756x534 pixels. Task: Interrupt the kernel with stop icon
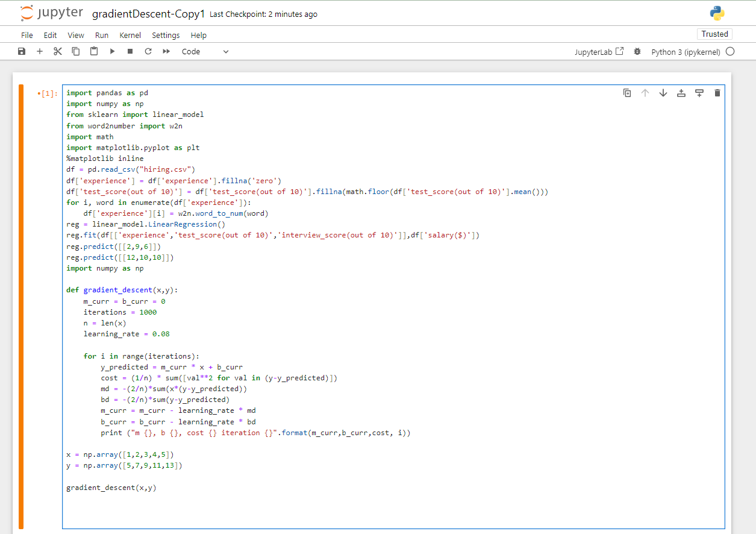click(x=130, y=52)
